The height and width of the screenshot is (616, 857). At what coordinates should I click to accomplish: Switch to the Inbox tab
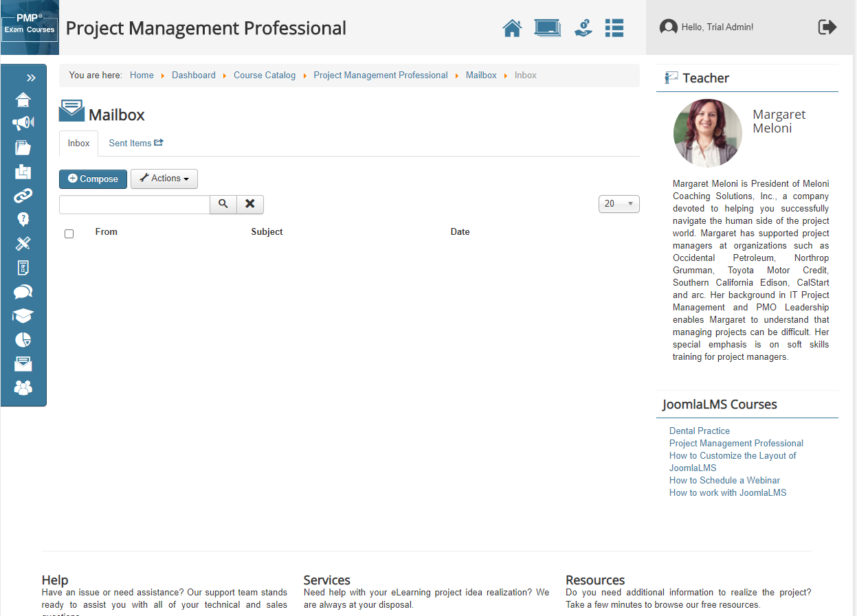79,144
